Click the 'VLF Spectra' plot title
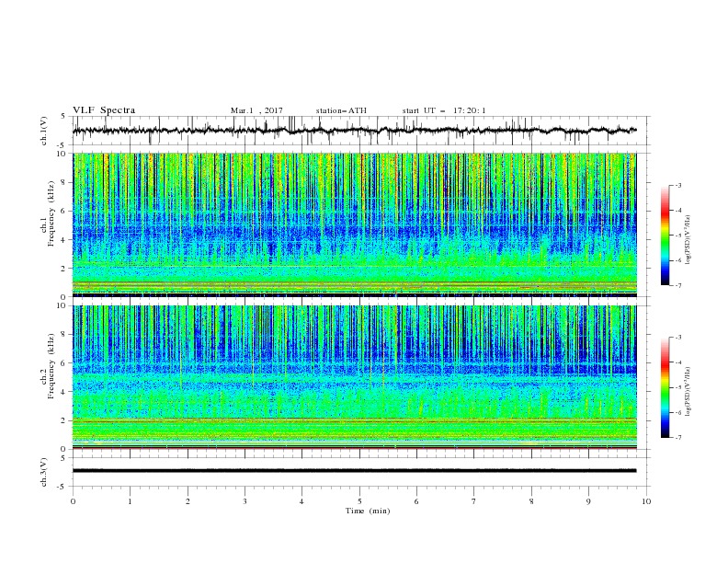Screen dimensions: 728x563 point(104,110)
